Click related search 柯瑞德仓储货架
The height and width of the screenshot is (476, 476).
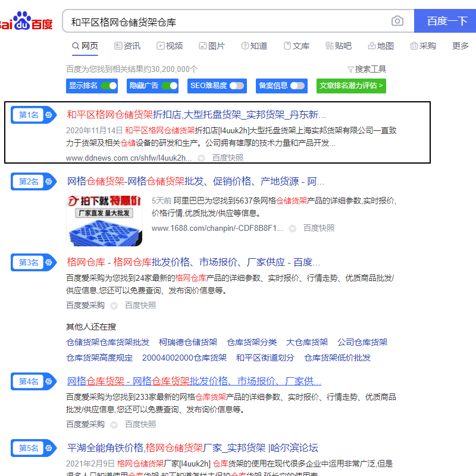[x=188, y=343]
